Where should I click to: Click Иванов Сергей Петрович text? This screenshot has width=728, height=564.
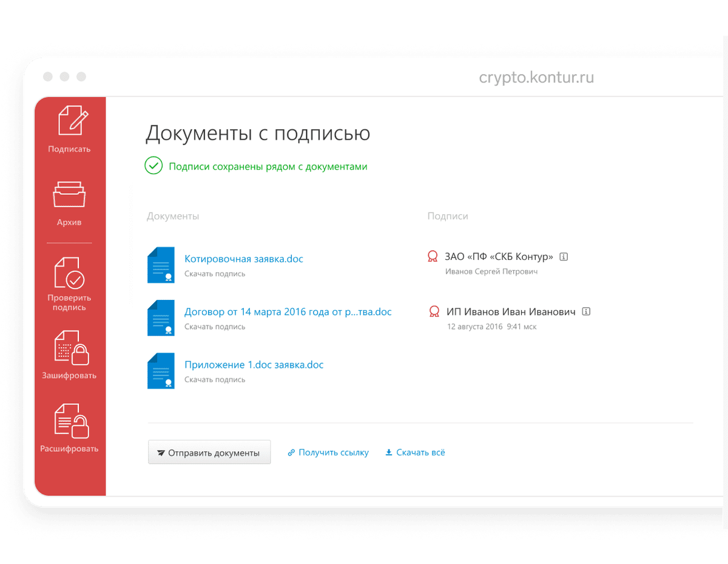tap(491, 271)
